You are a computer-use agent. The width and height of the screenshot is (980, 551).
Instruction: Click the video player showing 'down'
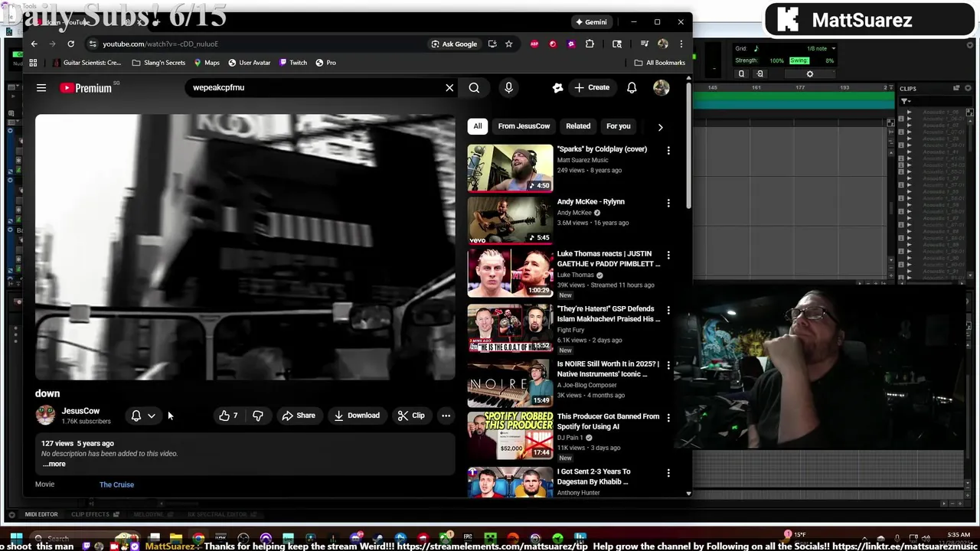[245, 247]
